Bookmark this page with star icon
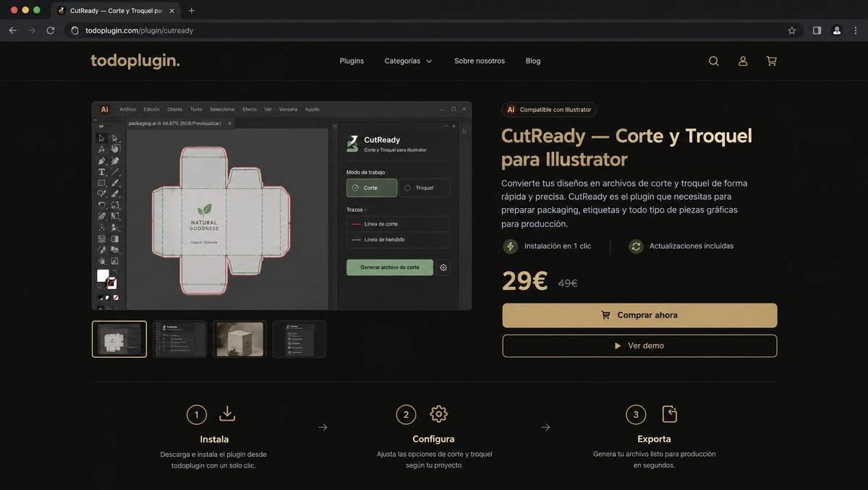This screenshot has height=490, width=868. [792, 30]
